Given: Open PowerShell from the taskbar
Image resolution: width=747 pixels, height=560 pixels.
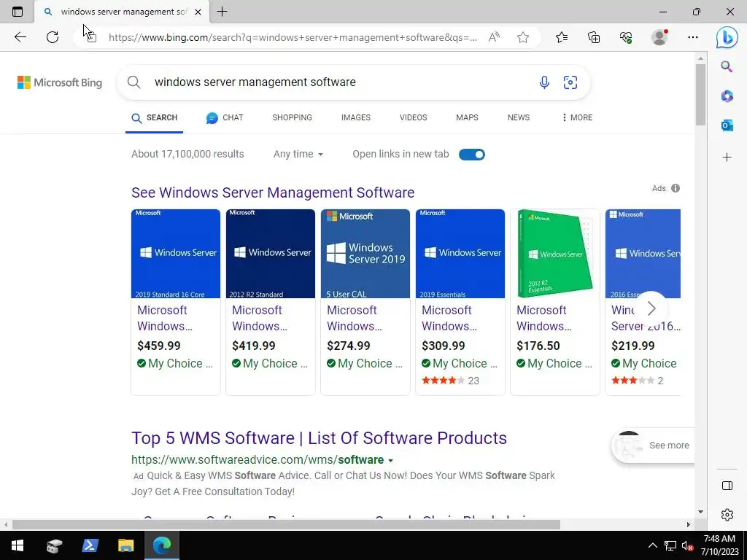Looking at the screenshot, I should click(x=90, y=545).
